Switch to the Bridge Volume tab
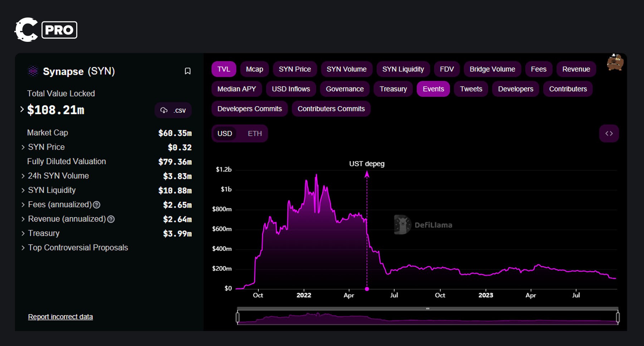 tap(492, 69)
